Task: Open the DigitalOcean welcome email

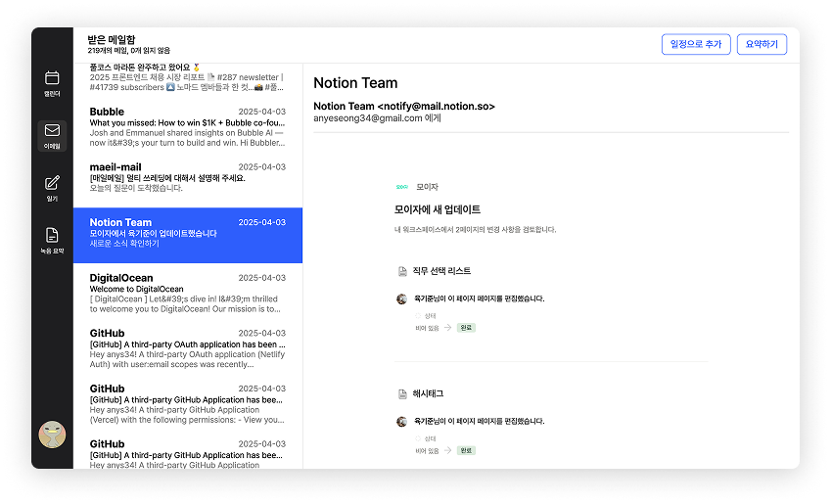Action: (188, 293)
